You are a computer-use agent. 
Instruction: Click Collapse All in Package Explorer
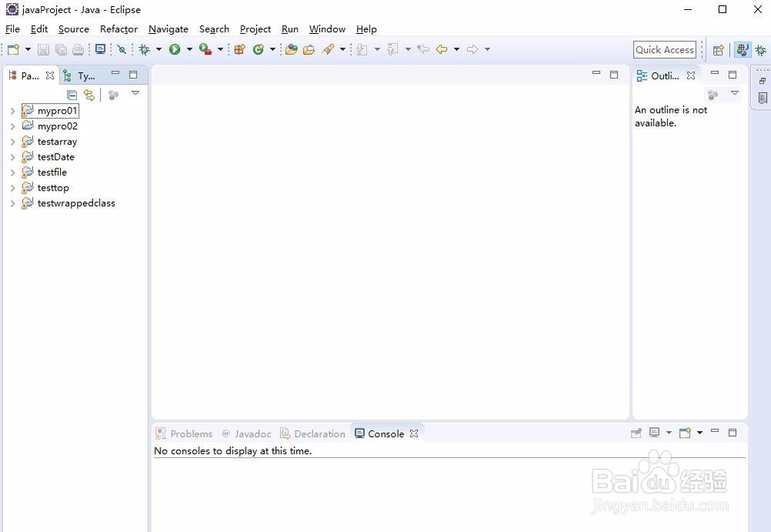pyautogui.click(x=72, y=94)
